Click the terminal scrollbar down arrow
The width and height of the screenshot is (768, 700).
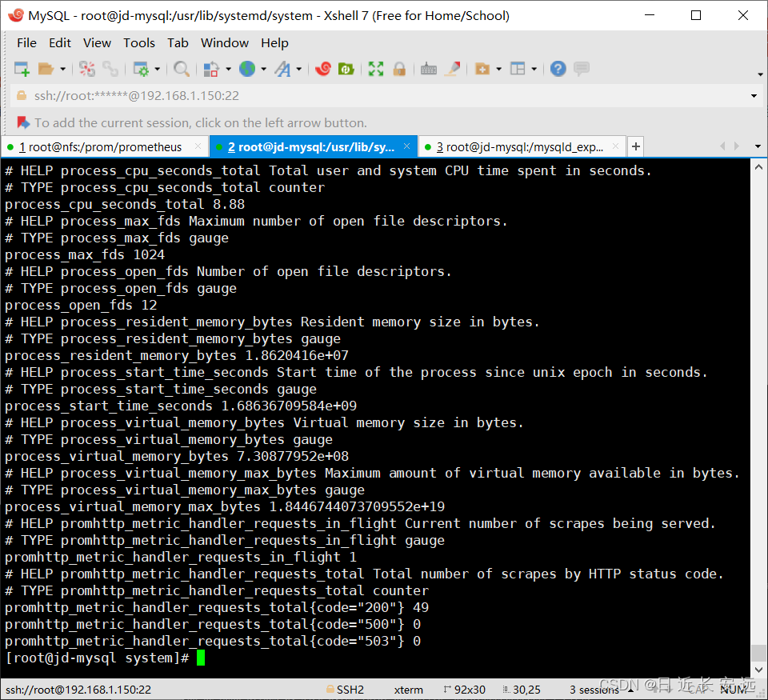pos(758,669)
